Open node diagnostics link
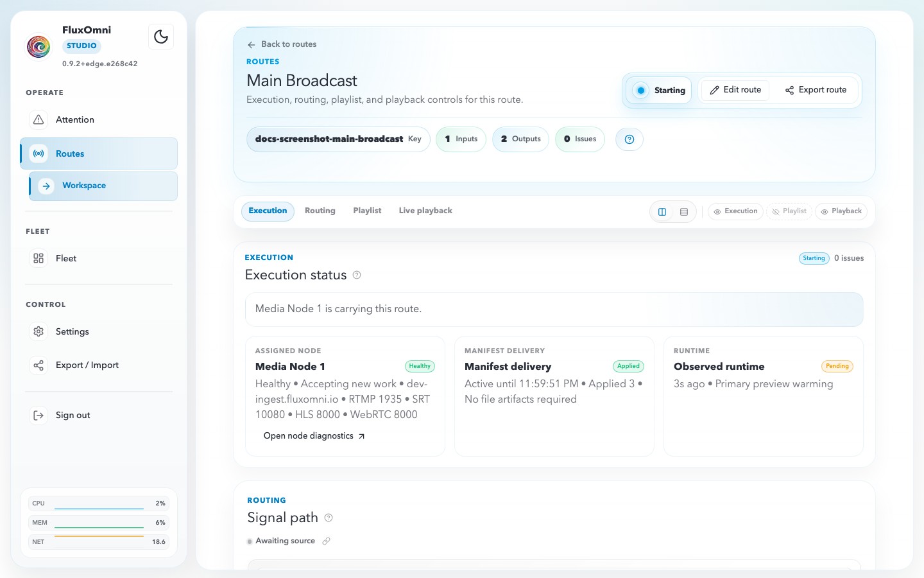 click(314, 436)
